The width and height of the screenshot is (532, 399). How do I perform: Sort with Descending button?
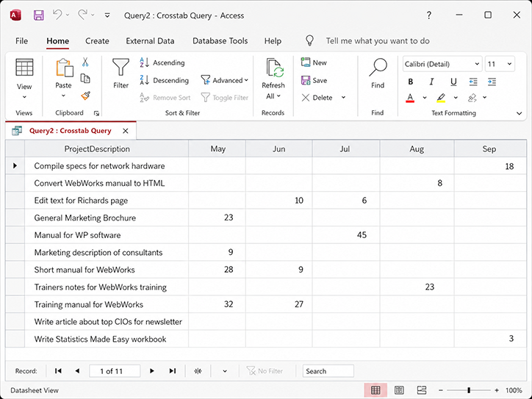pos(164,80)
